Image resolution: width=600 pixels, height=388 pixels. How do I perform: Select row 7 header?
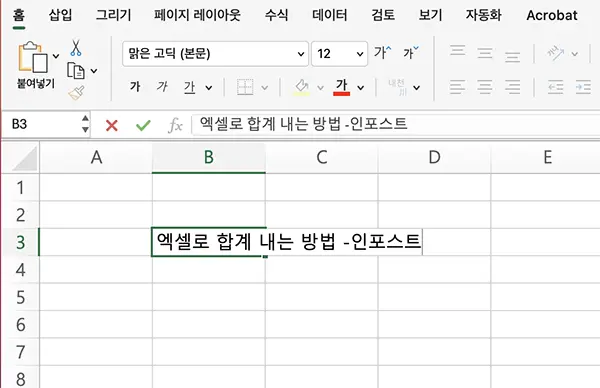pyautogui.click(x=20, y=352)
